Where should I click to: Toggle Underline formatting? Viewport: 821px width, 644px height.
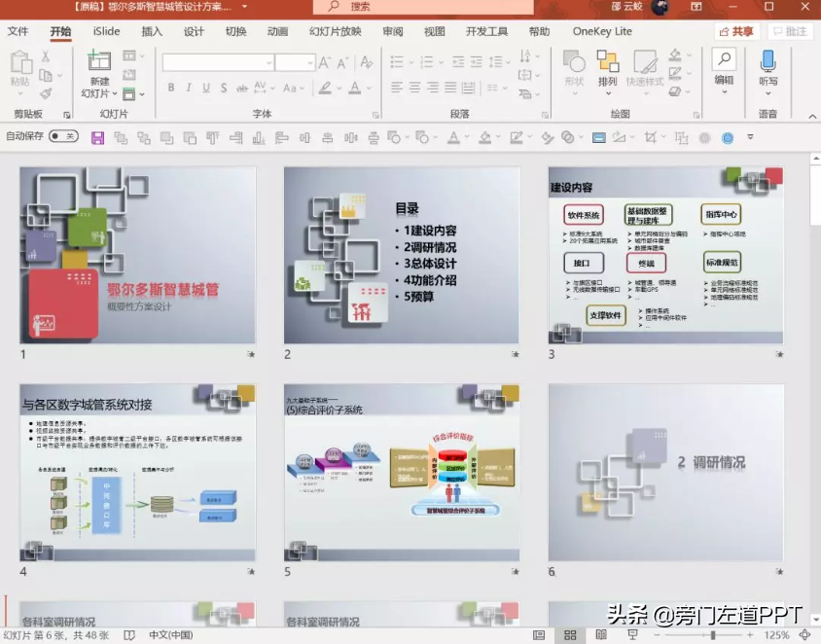coord(206,88)
